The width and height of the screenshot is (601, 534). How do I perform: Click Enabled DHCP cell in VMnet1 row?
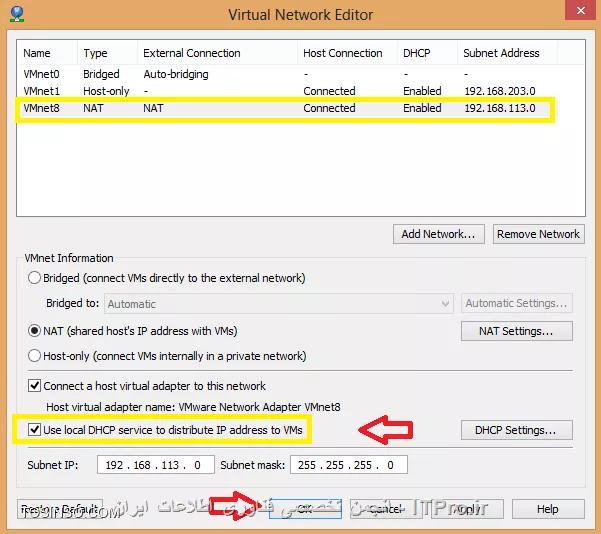pos(422,91)
